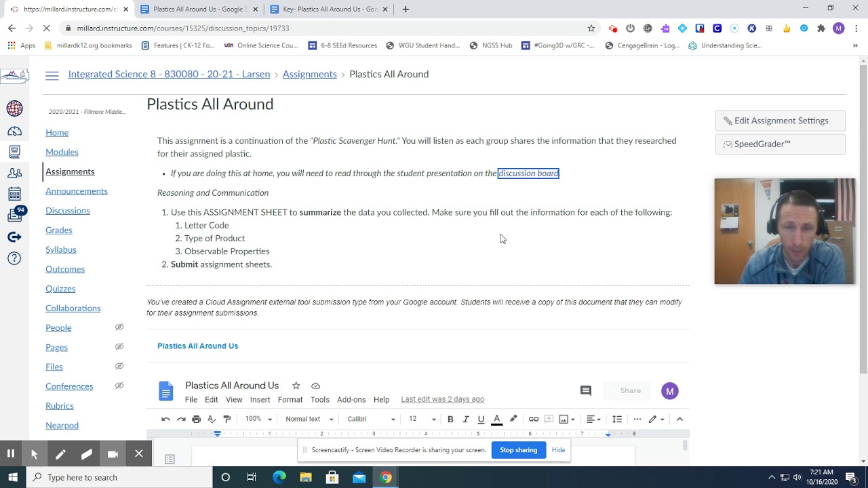Open File Explorer from the taskbar

coord(305,477)
